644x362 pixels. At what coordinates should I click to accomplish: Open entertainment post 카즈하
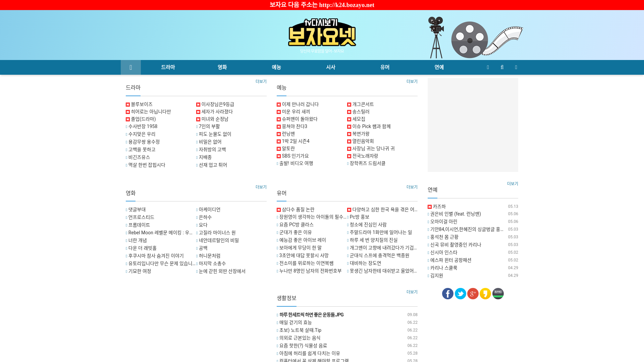pyautogui.click(x=439, y=206)
